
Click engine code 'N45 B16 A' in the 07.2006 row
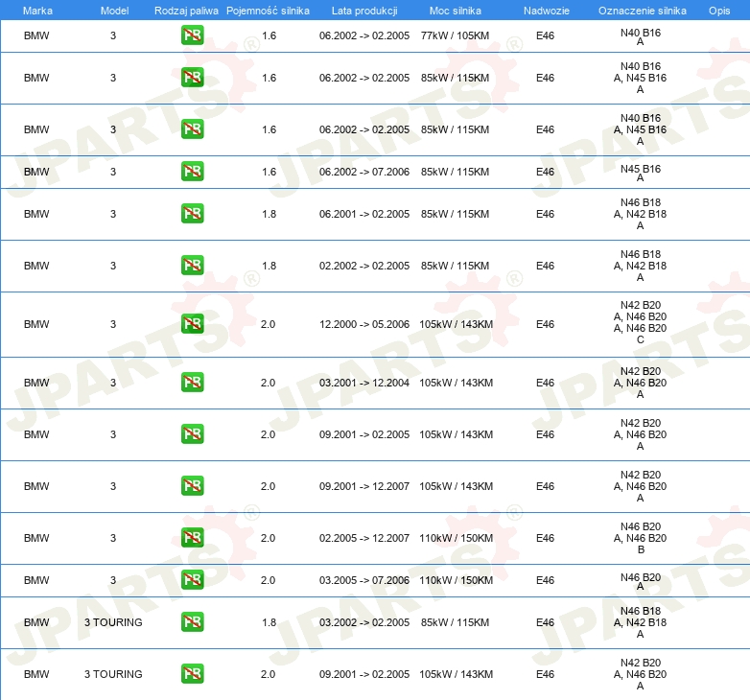[x=641, y=174]
